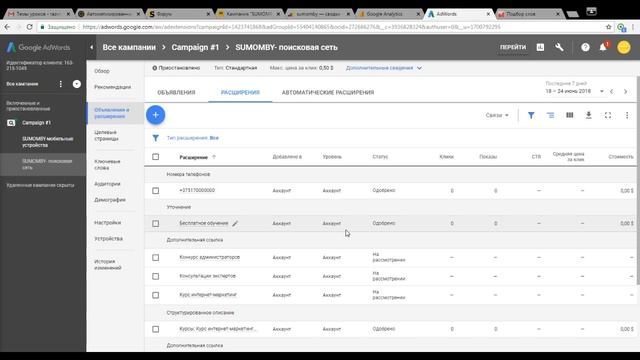Screen dimensions: 640x360
Task: Open the date range dropdown arrow
Action: [x=602, y=91]
